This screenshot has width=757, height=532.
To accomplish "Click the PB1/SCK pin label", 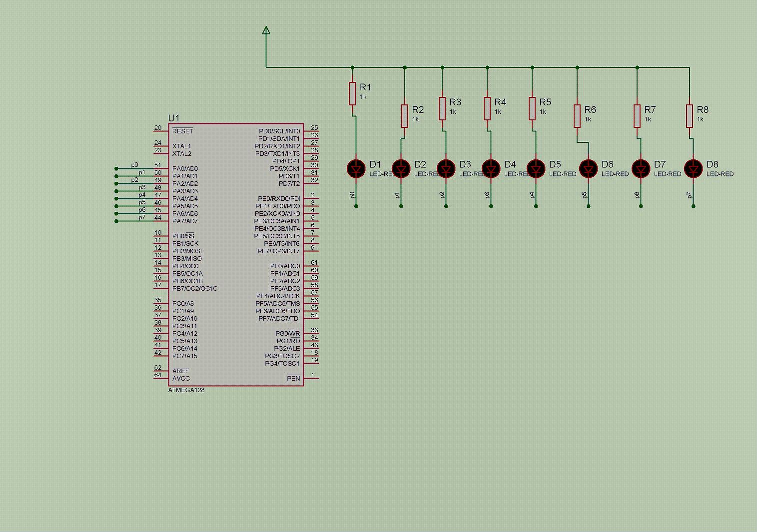I will pyautogui.click(x=185, y=244).
